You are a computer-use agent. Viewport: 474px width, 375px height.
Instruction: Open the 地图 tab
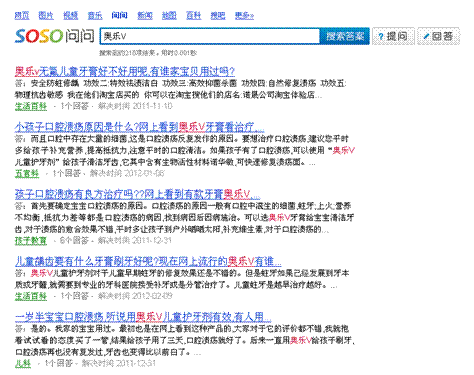tap(169, 15)
